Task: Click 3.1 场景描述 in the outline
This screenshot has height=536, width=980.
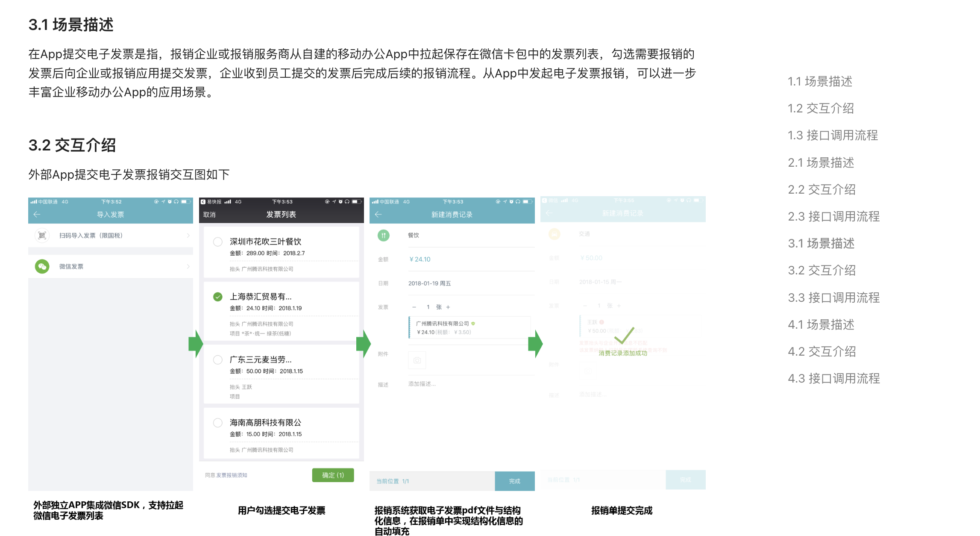Action: (x=821, y=243)
